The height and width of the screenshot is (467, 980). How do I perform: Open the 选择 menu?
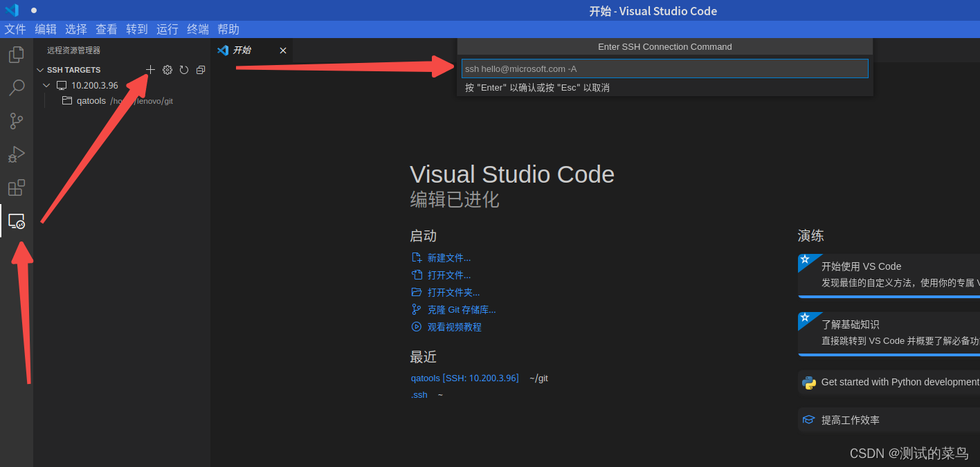coord(76,29)
